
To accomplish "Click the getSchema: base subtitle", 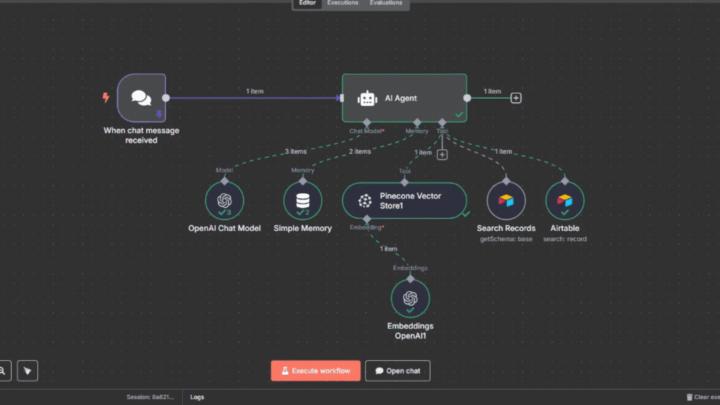I will click(506, 239).
